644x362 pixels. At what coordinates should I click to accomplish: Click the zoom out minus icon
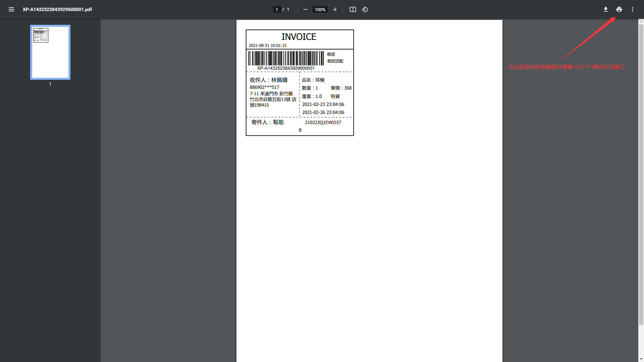305,9
